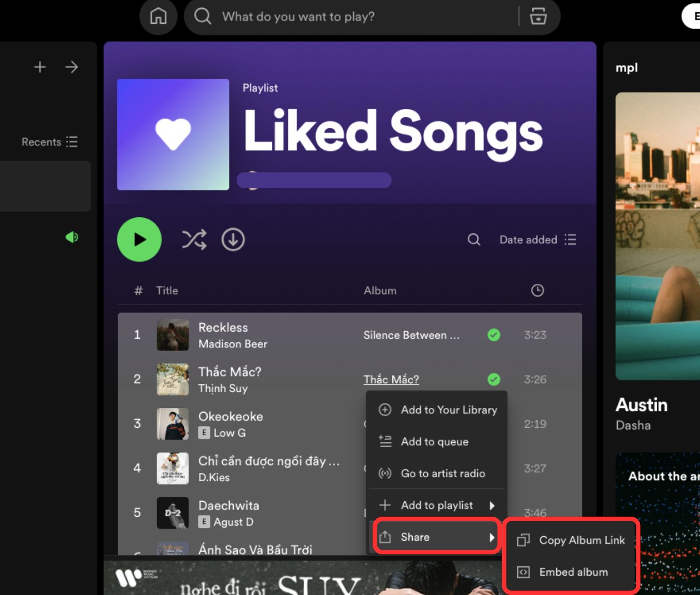Viewport: 700px width, 595px height.
Task: Click the plus-circle icon beside Add to Your Library
Action: pyautogui.click(x=385, y=410)
